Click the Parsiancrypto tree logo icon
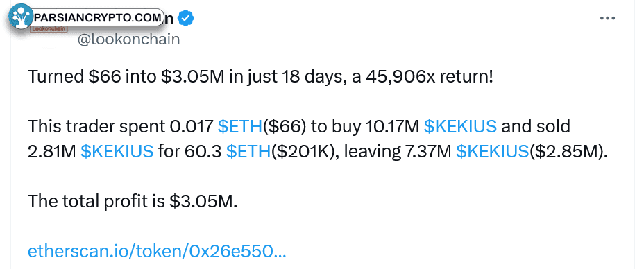Viewport: 644px width, 269px height. (x=19, y=17)
